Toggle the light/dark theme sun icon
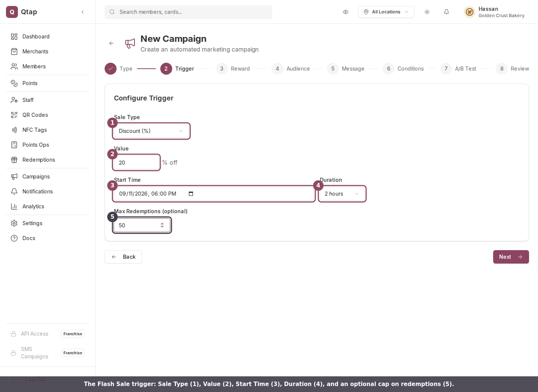 coord(427,12)
